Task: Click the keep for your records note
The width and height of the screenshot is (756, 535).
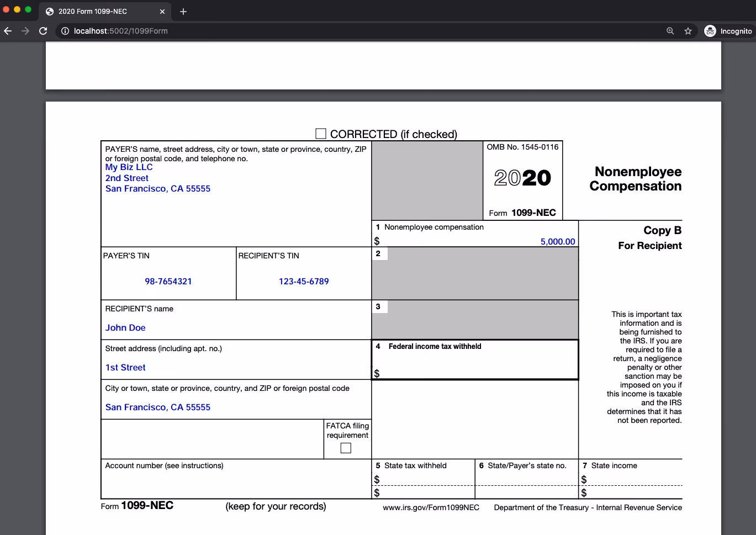Action: [x=276, y=506]
